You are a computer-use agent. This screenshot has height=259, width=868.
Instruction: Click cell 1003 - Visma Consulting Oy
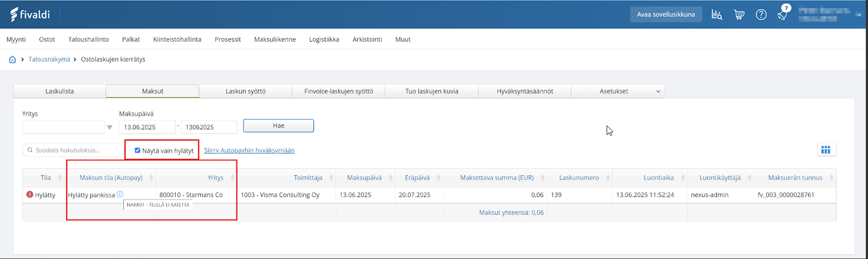(280, 195)
